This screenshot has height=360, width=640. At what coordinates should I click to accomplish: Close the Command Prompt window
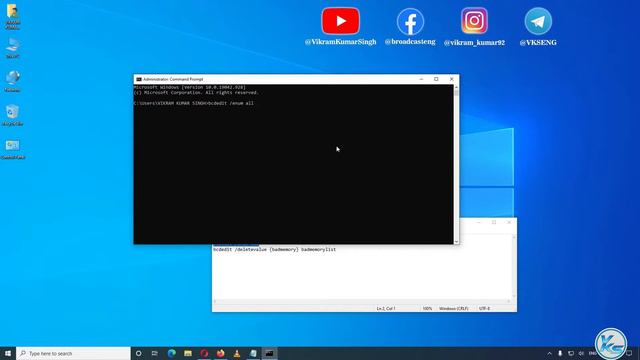tap(451, 79)
